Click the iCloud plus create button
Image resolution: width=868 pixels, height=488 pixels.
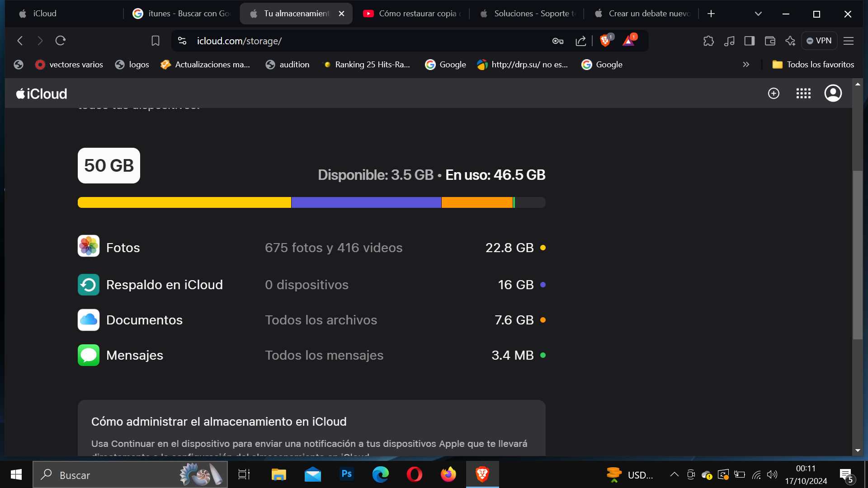[x=774, y=94]
